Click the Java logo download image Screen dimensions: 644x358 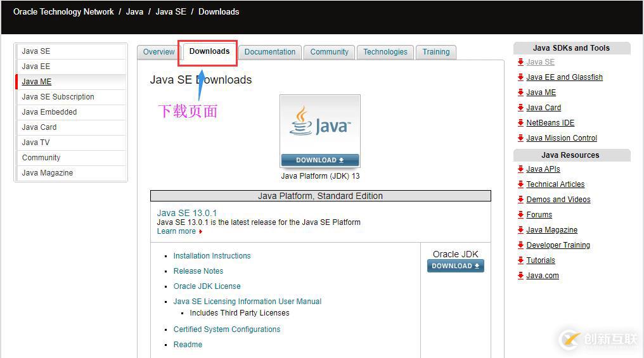click(319, 131)
